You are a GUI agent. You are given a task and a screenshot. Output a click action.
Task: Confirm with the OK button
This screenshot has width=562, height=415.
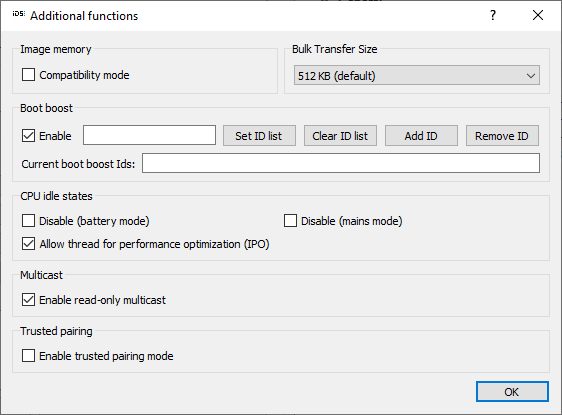pos(512,392)
